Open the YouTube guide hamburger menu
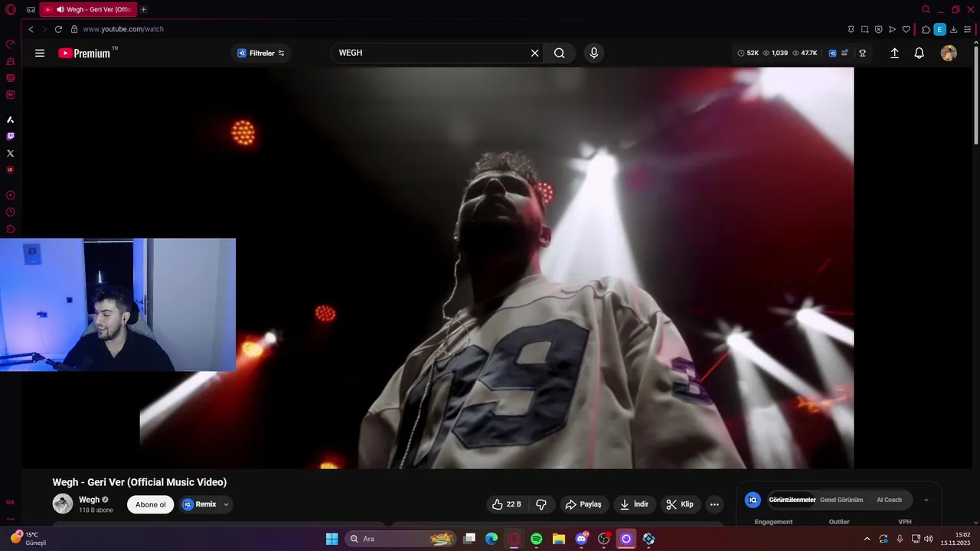Image resolution: width=980 pixels, height=551 pixels. pos(40,53)
